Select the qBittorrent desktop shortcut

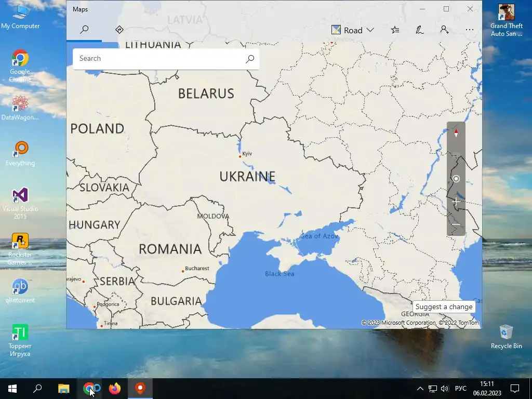tap(20, 291)
